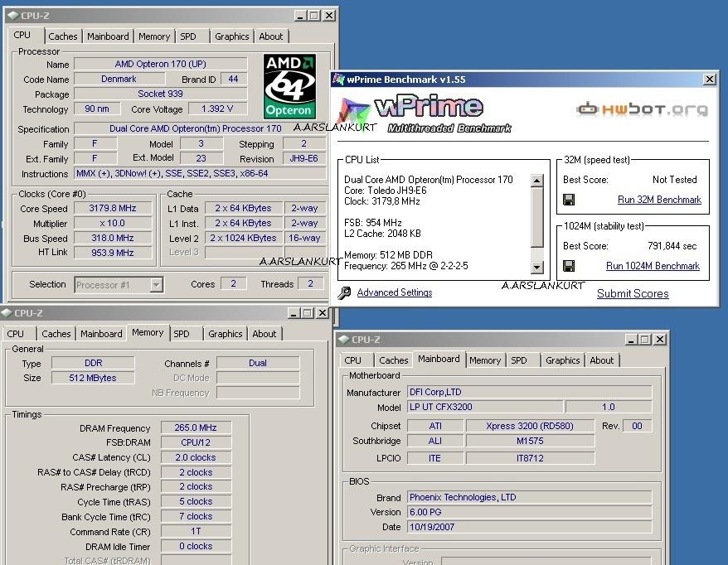Image resolution: width=728 pixels, height=565 pixels.
Task: Click the Southbridge M1575 value
Action: (x=530, y=441)
